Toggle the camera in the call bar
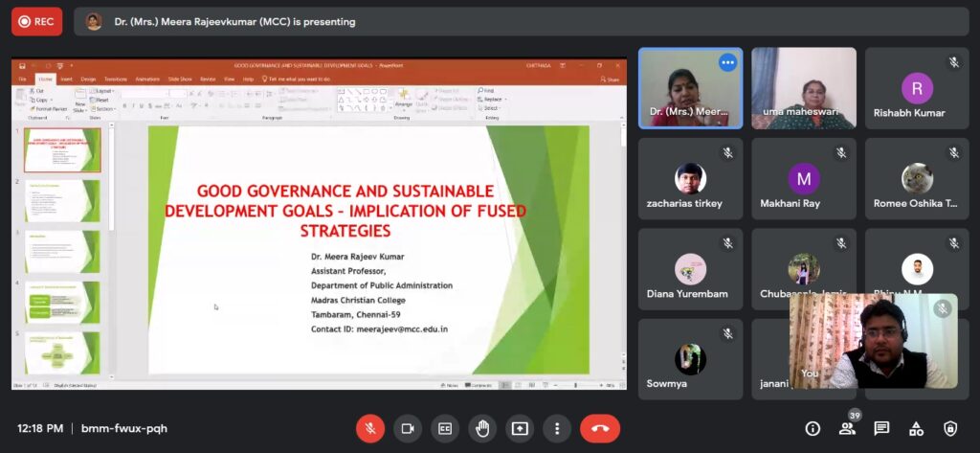 [x=408, y=429]
